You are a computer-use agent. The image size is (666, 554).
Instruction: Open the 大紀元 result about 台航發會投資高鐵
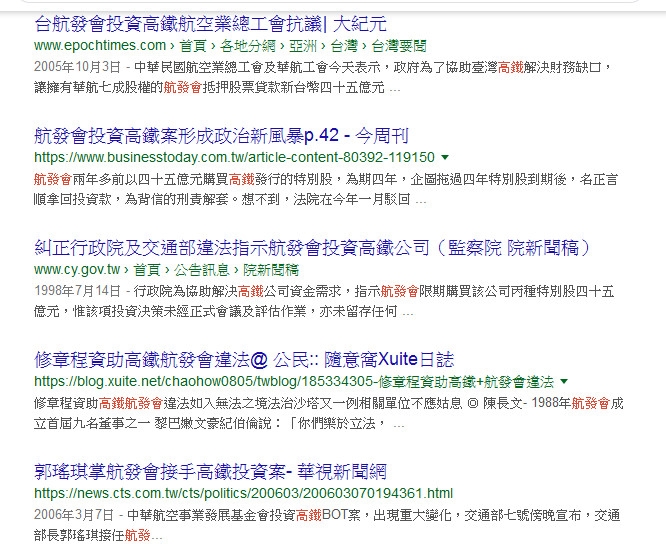click(x=210, y=24)
